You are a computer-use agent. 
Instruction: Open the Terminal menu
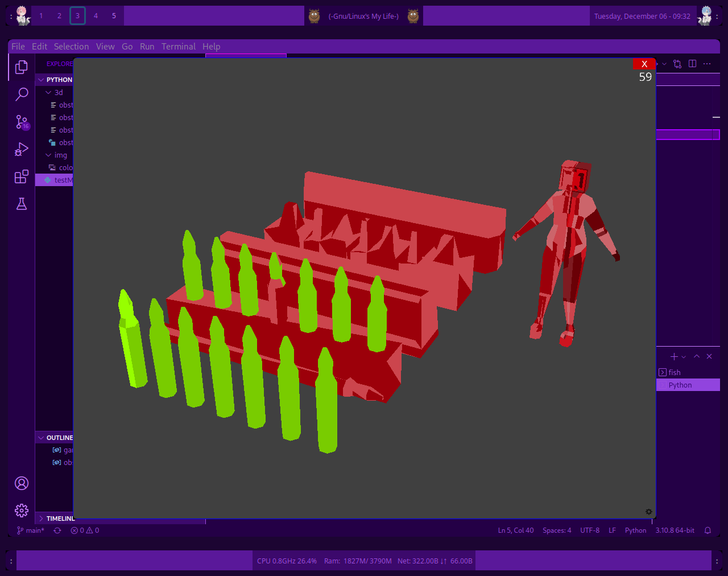coord(179,46)
